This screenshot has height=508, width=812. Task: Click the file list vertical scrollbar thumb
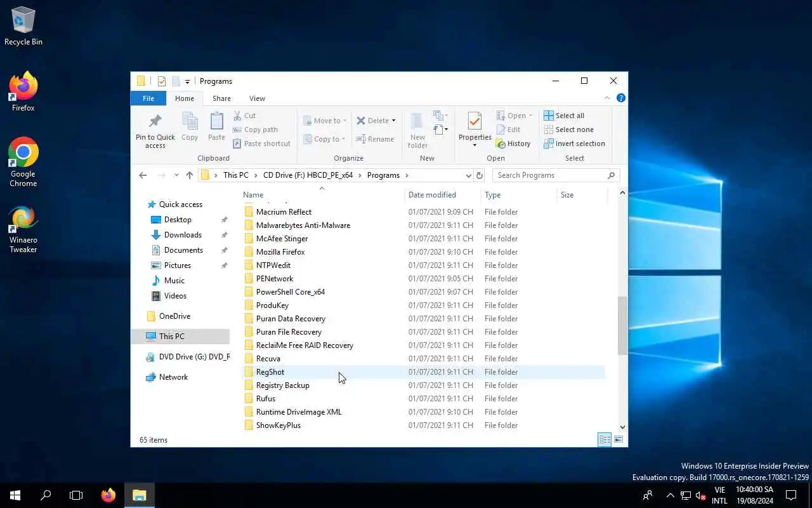[x=622, y=325]
